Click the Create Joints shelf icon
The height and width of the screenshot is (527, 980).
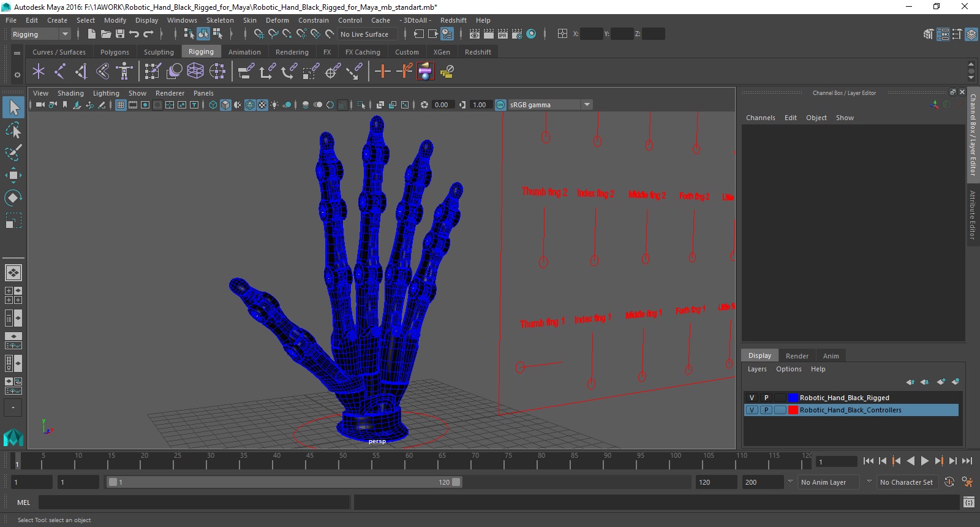(60, 72)
